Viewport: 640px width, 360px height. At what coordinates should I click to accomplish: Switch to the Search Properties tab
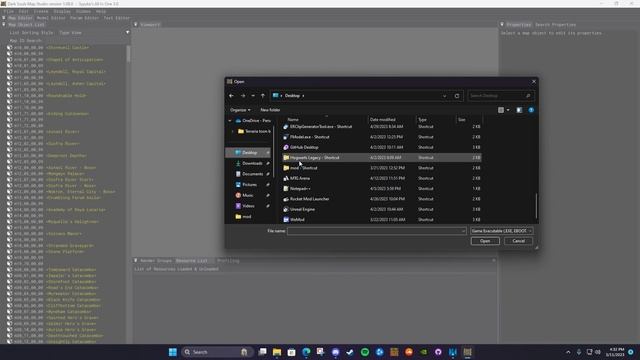click(556, 25)
